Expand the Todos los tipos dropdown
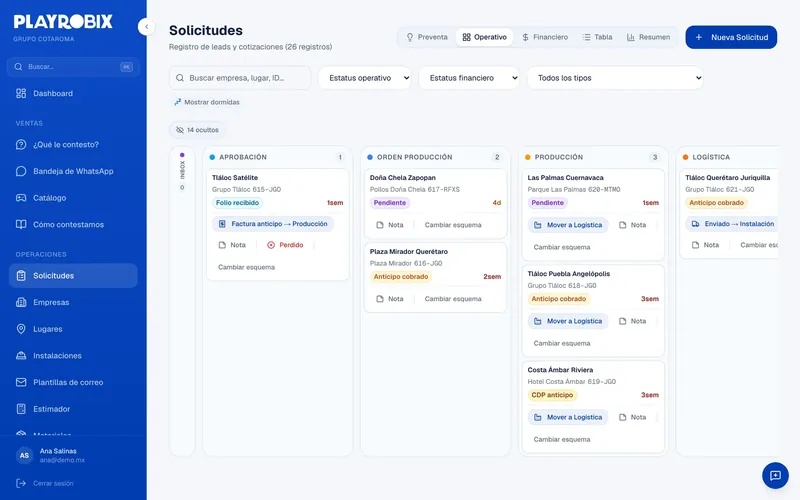Image resolution: width=800 pixels, height=500 pixels. 615,78
